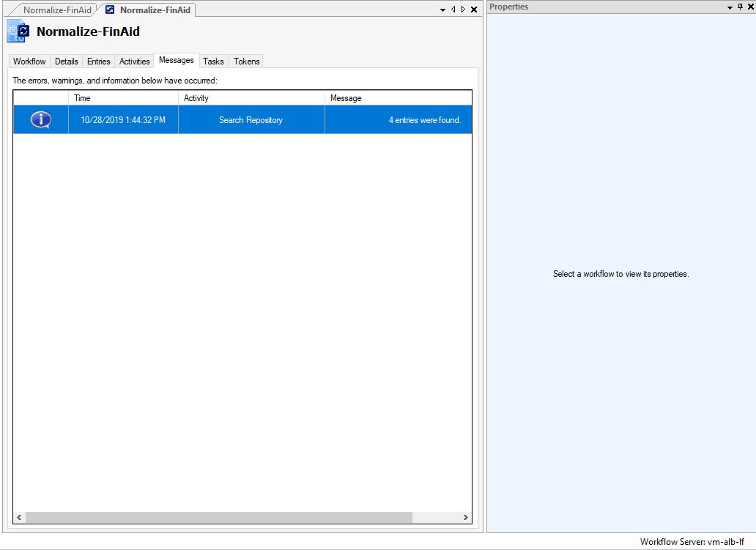Screen dimensions: 756x550
Task: Click the previous tab arrow
Action: 453,10
